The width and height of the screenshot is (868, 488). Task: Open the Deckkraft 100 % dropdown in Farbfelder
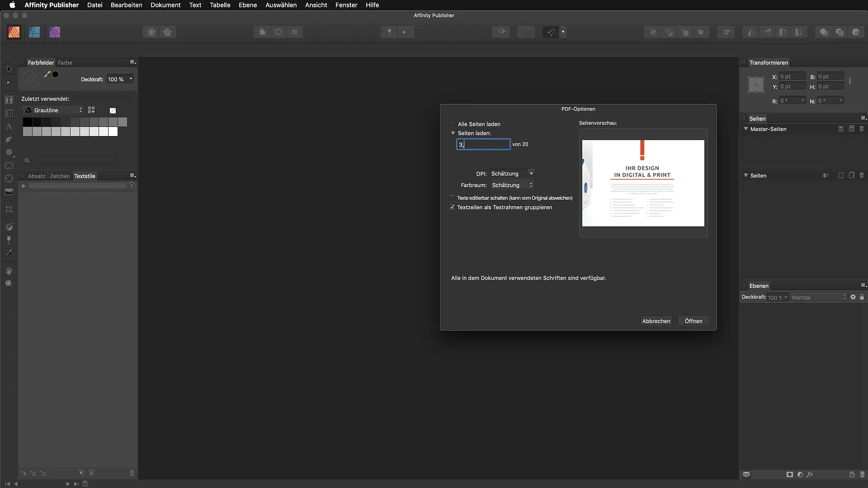[x=120, y=79]
